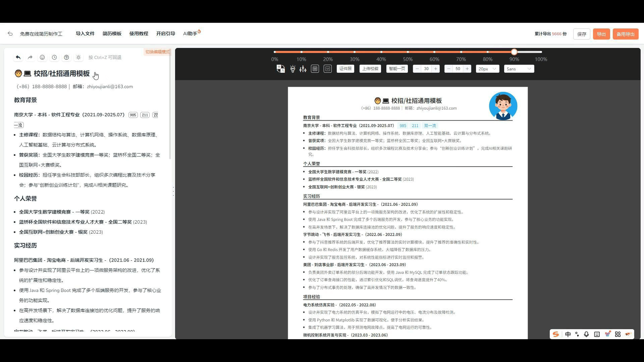Click the avatar photo in resume preview

503,106
